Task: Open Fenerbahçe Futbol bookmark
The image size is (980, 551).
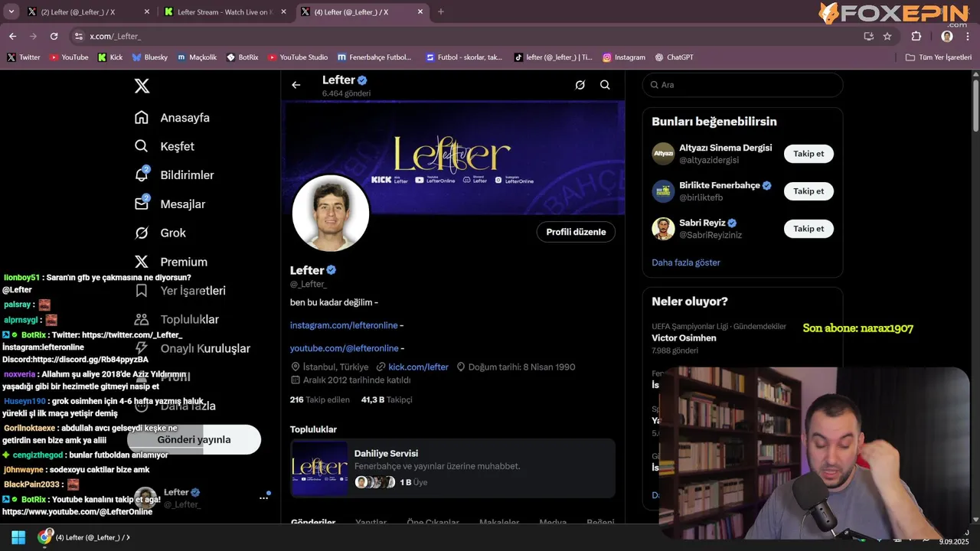Action: click(374, 57)
